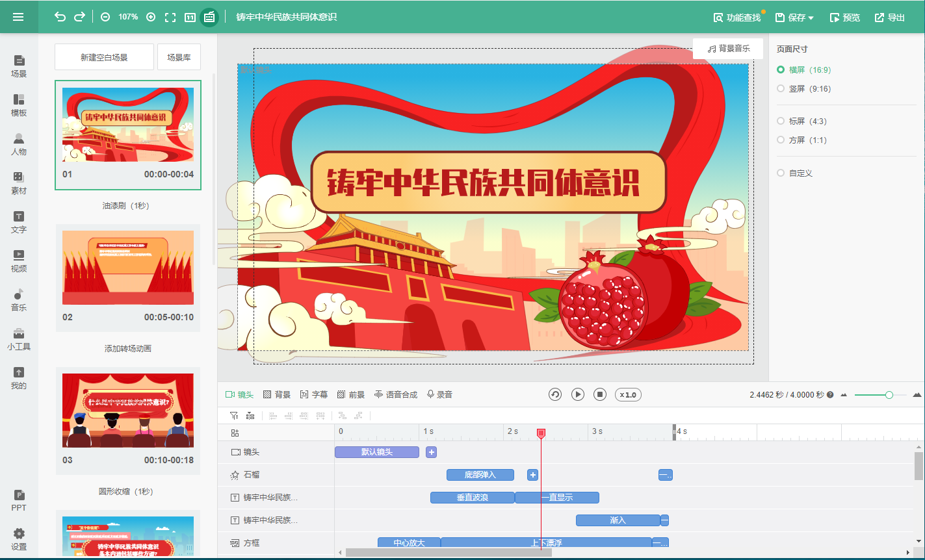Screen dimensions: 925x560
Task: Click small mountain icon to zoom timeline out
Action: coord(844,395)
